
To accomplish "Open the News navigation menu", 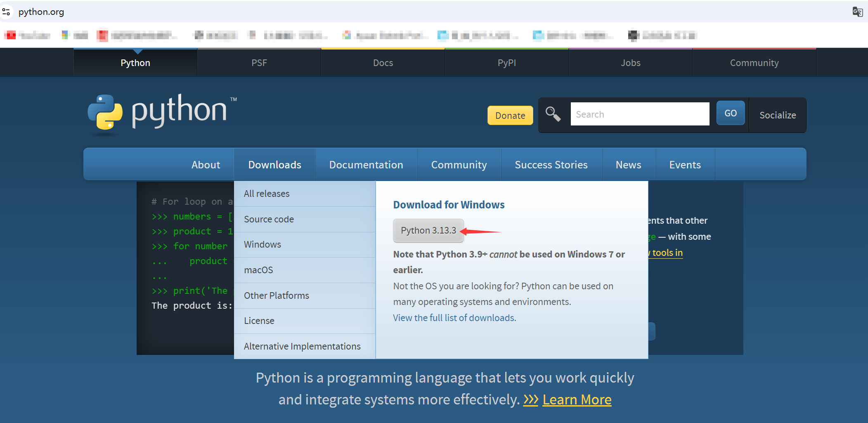I will [628, 165].
